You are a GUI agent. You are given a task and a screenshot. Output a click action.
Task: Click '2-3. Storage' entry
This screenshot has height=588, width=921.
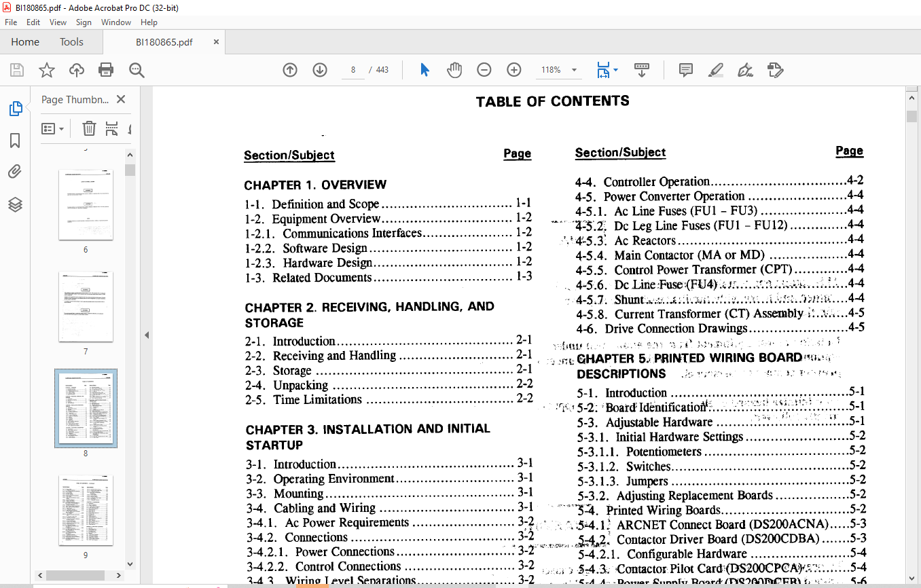tap(278, 371)
